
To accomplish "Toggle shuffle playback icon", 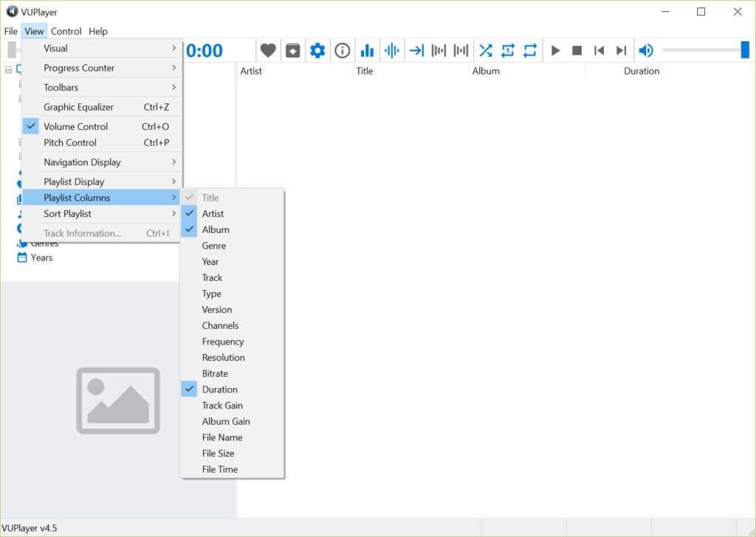I will click(x=485, y=50).
